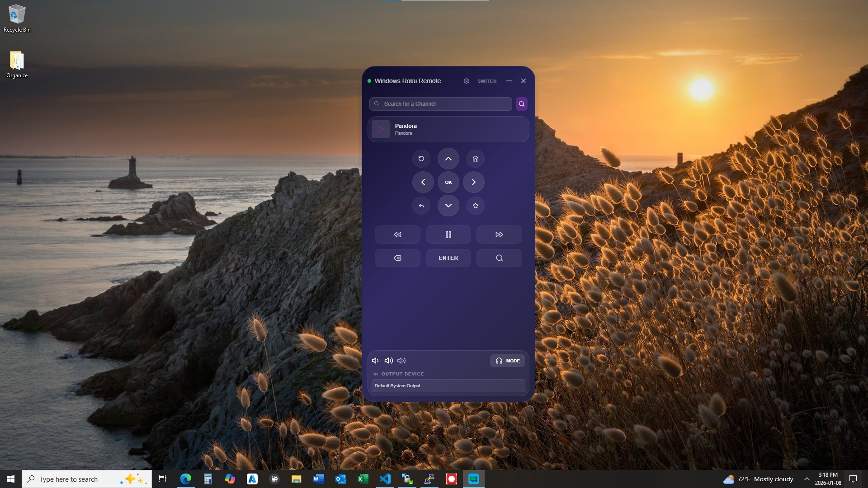Viewport: 868px width, 488px height.
Task: Fast forward playback on the Roku
Action: (499, 234)
